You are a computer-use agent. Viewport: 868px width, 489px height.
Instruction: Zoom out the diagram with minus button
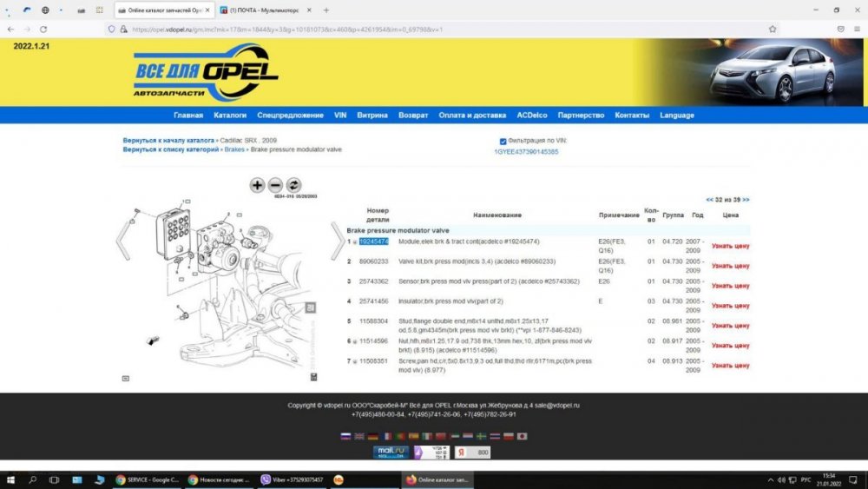tap(275, 185)
